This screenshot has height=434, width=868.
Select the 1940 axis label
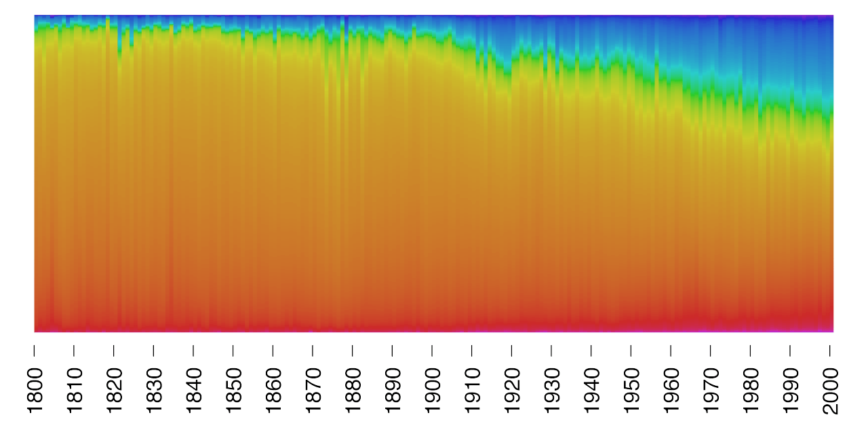point(591,390)
